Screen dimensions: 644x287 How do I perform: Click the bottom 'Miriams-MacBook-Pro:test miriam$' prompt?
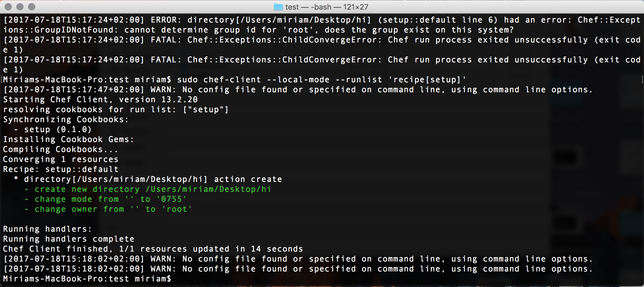tap(87, 279)
